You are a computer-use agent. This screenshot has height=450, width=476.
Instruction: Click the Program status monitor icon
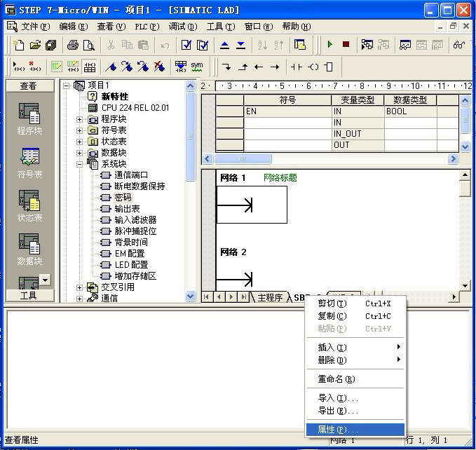coord(367,45)
